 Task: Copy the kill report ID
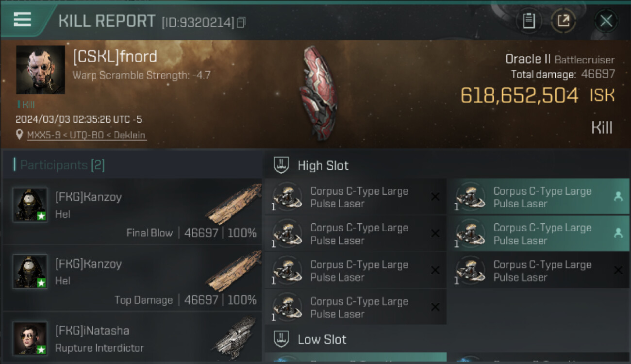click(241, 22)
